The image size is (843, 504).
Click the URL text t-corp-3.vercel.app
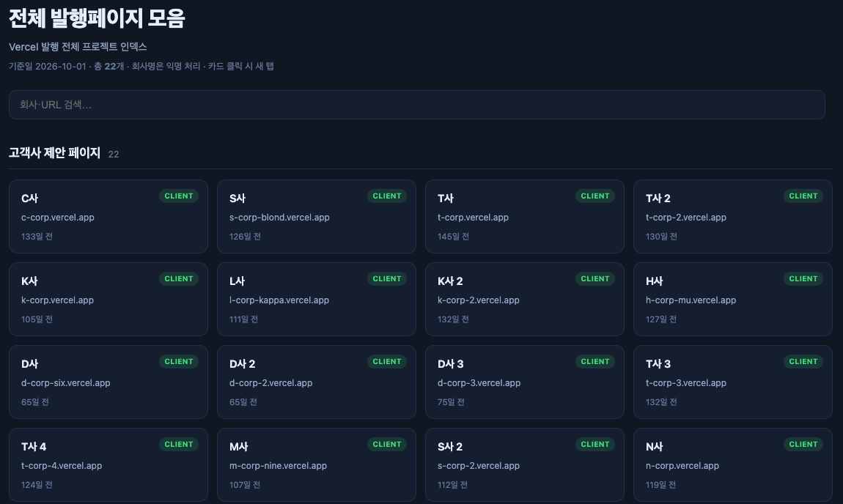point(686,383)
